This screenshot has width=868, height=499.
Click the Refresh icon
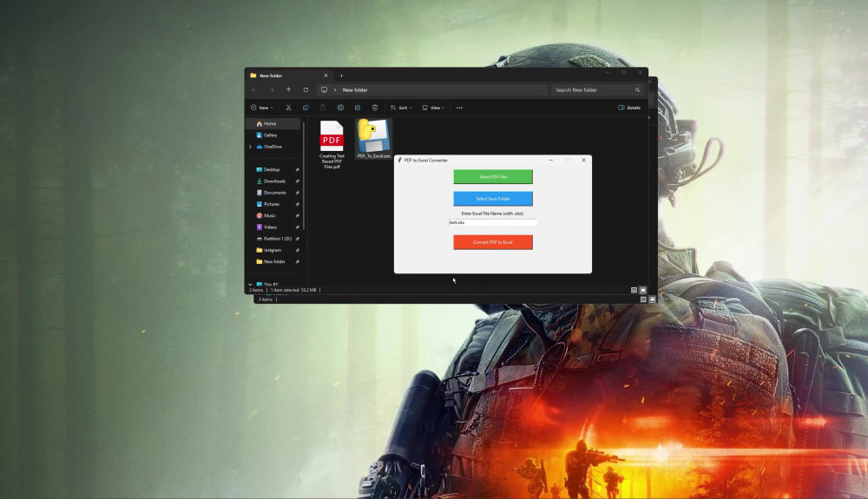pos(306,89)
